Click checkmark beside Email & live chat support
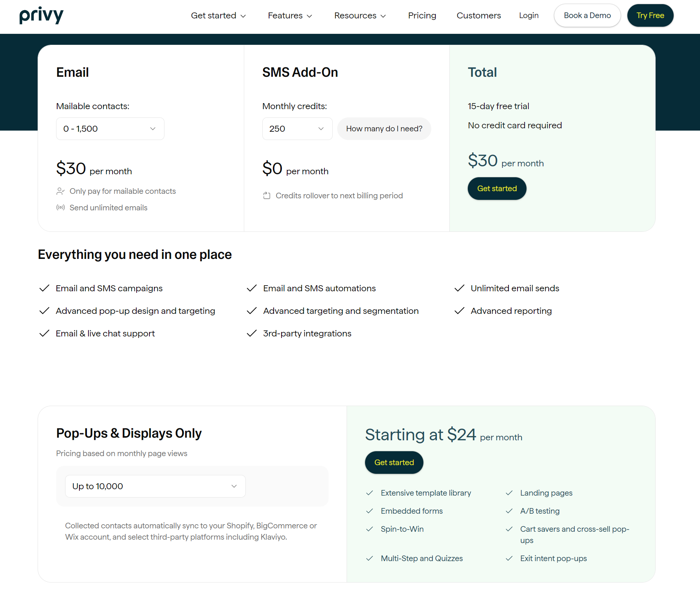Viewport: 700px width, 601px height. [x=44, y=333]
